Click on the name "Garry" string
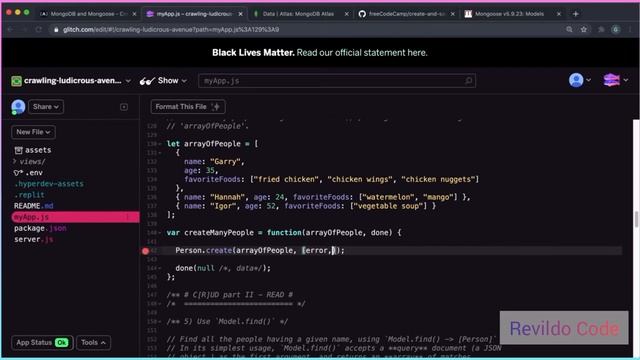The image size is (640, 360). click(224, 162)
